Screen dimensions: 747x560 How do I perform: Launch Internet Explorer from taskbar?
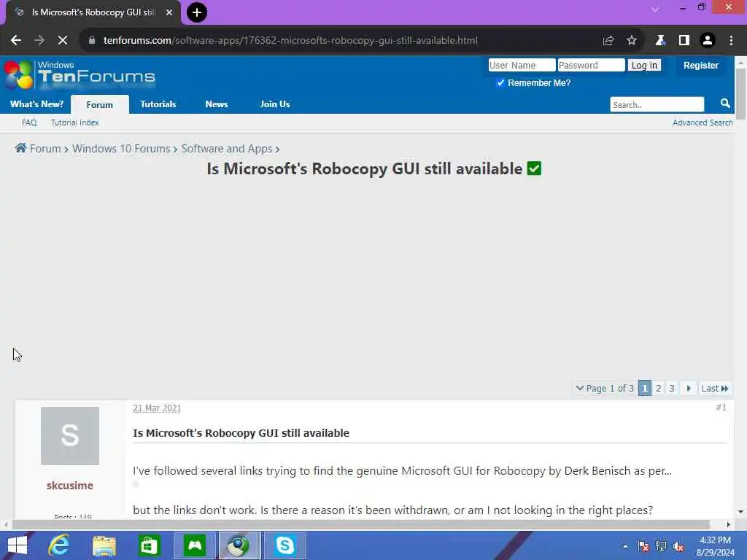(x=59, y=545)
